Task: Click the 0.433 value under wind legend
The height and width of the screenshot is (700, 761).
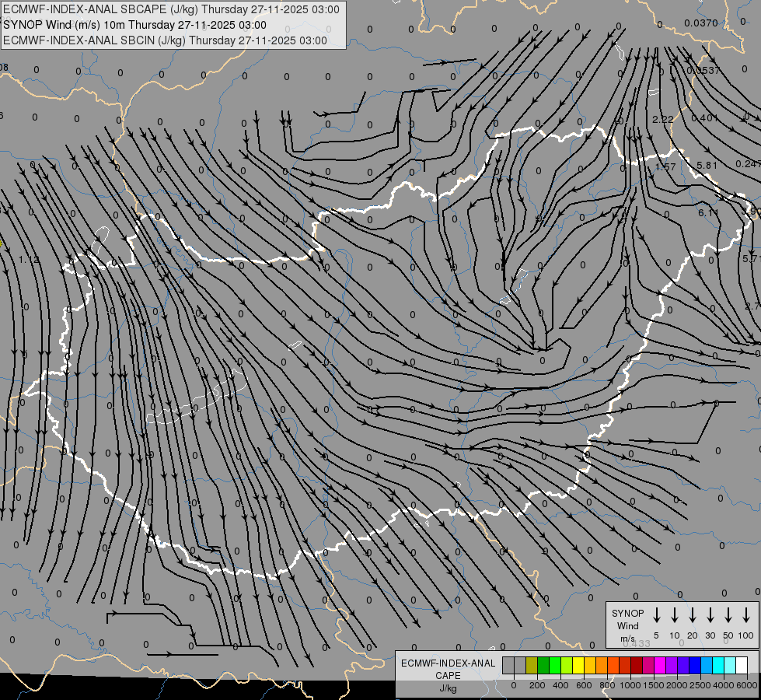Action: (637, 644)
